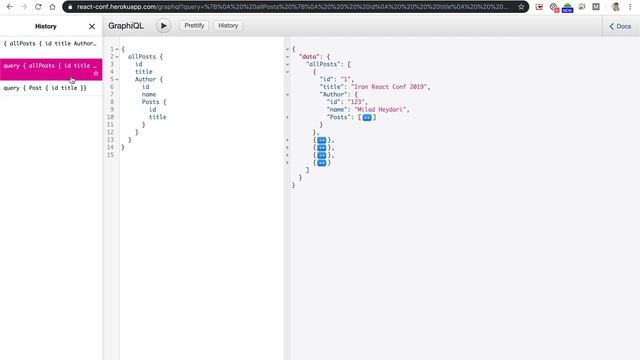Image resolution: width=640 pixels, height=360 pixels.
Task: Click the 'History' pane heading
Action: [x=46, y=27]
